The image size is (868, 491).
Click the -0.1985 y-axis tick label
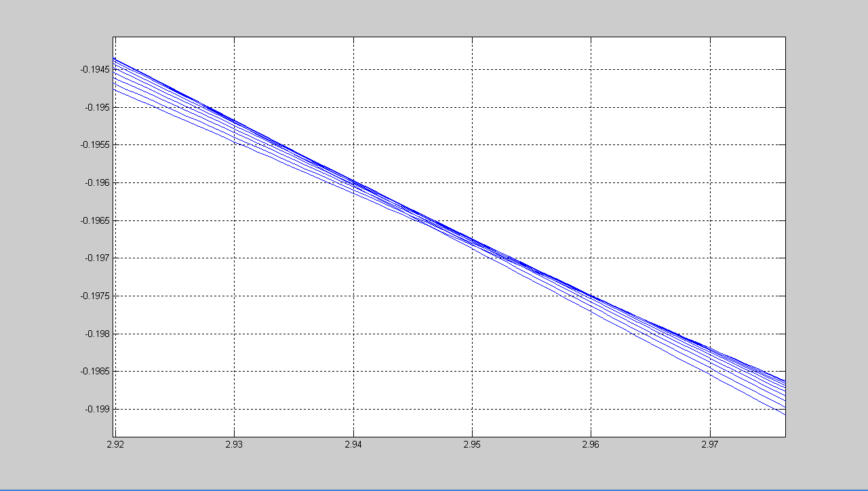96,372
